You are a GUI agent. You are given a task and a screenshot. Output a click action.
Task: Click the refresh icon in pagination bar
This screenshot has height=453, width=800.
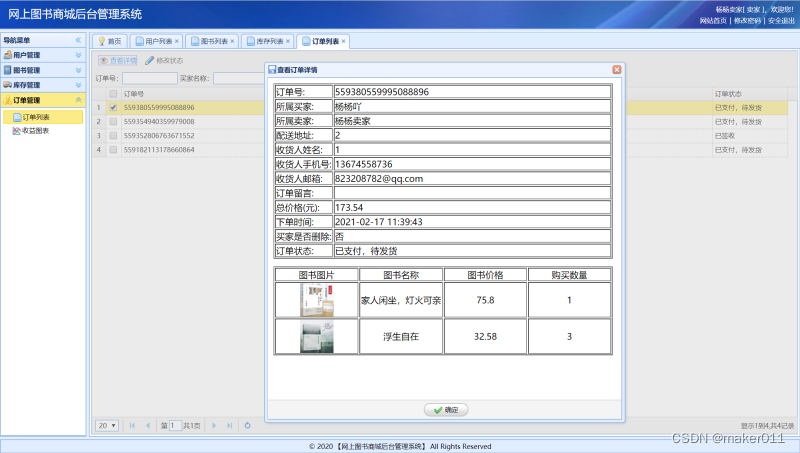point(247,425)
